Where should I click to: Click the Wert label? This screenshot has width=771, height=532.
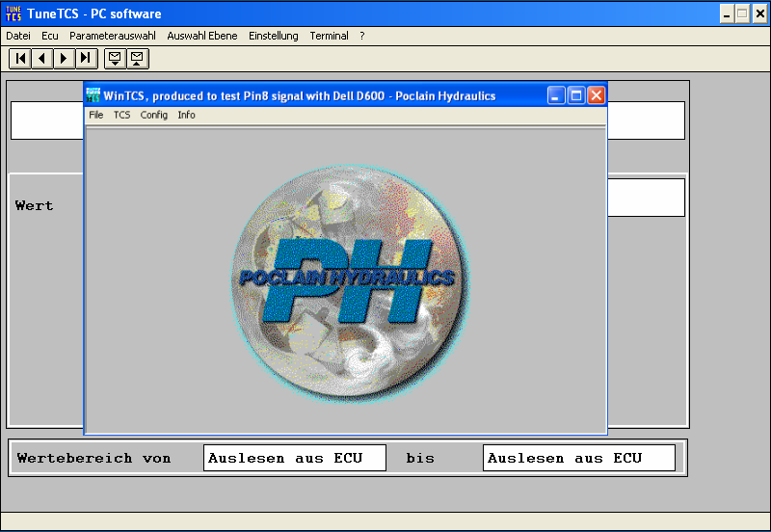(34, 205)
